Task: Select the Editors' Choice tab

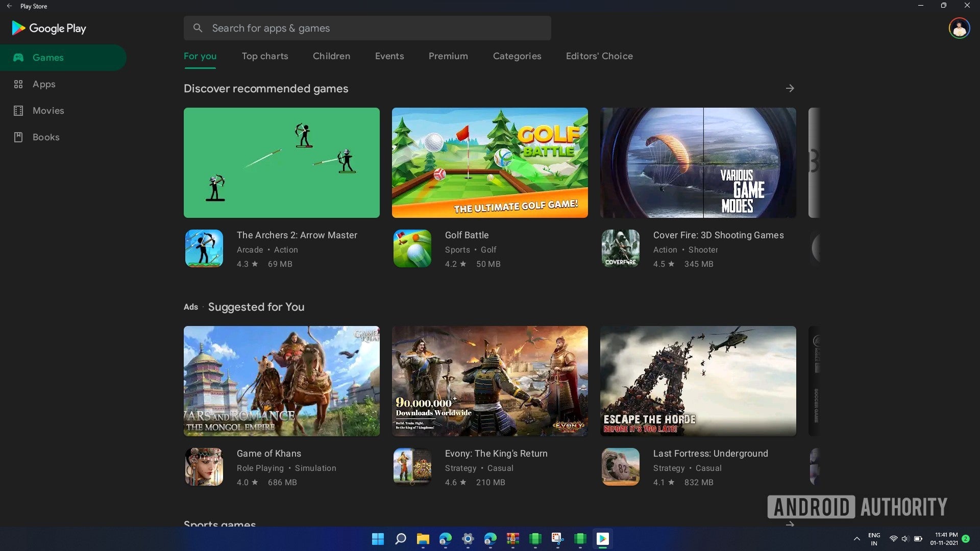Action: click(x=599, y=56)
